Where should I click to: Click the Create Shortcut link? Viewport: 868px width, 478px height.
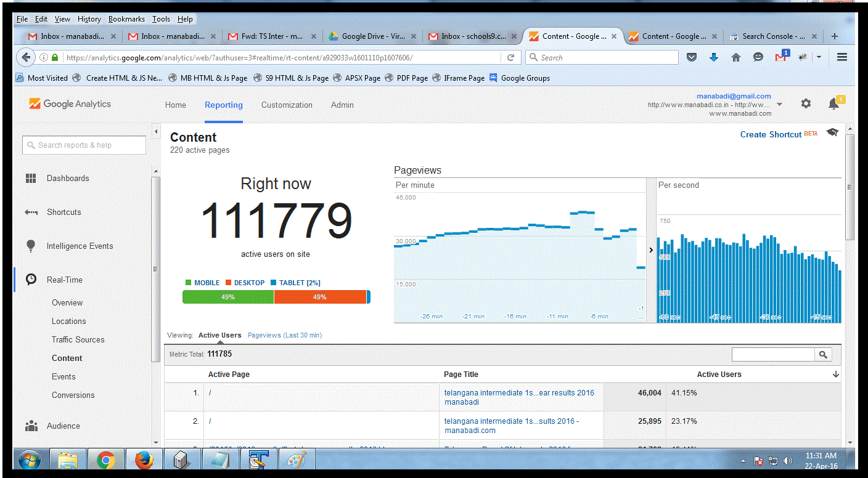[771, 134]
